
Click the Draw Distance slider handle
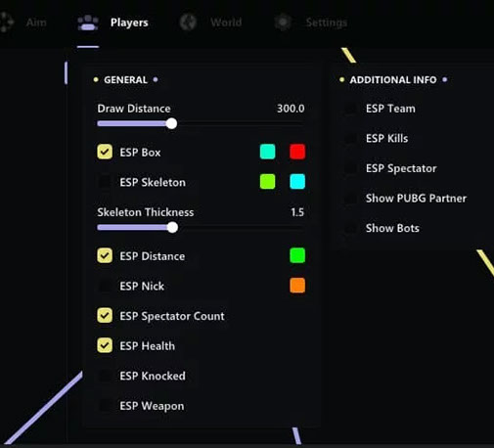coord(171,123)
